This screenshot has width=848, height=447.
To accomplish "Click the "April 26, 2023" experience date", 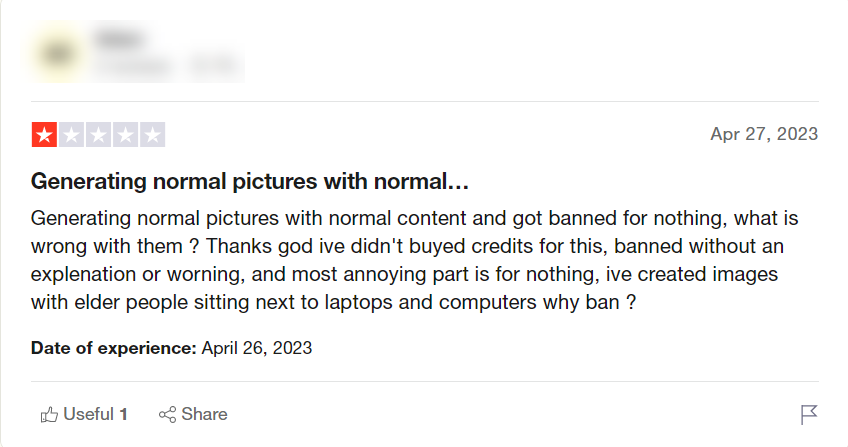I will click(x=257, y=348).
